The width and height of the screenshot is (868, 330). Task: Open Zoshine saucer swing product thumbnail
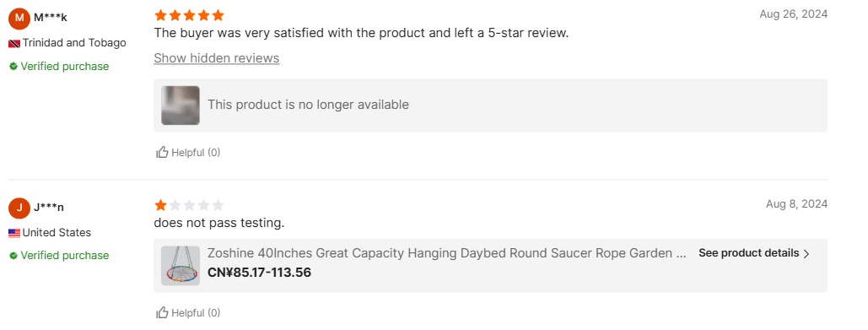coord(181,266)
